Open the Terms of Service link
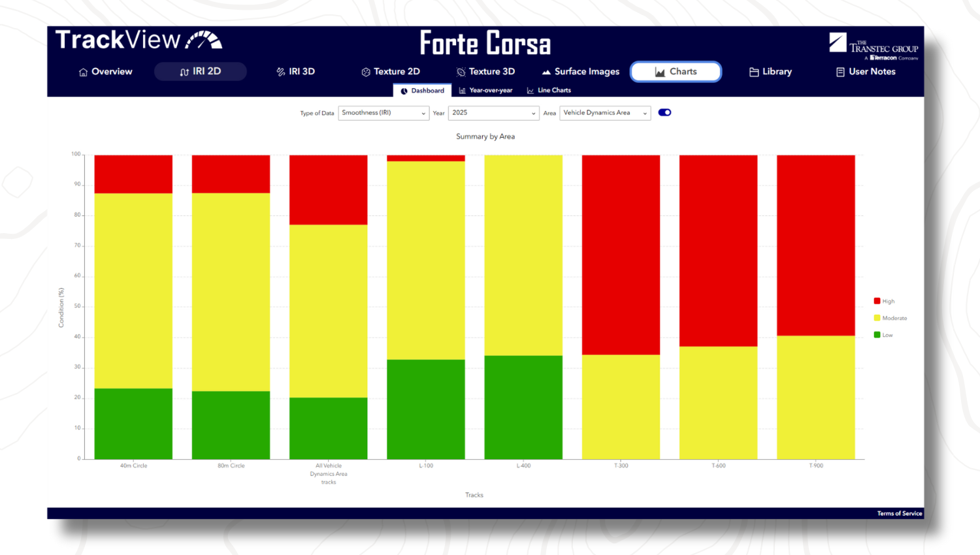 pyautogui.click(x=899, y=513)
